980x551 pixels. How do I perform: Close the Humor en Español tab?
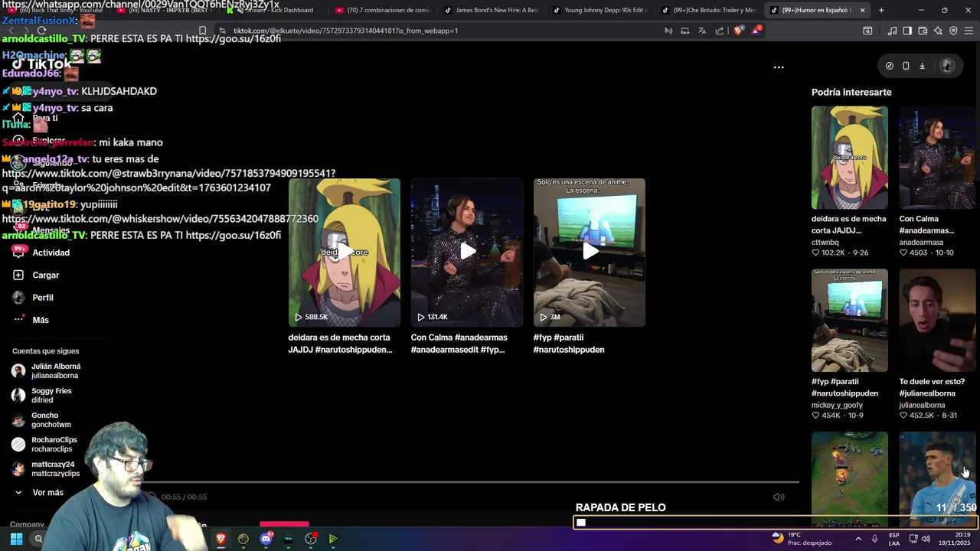pyautogui.click(x=862, y=10)
